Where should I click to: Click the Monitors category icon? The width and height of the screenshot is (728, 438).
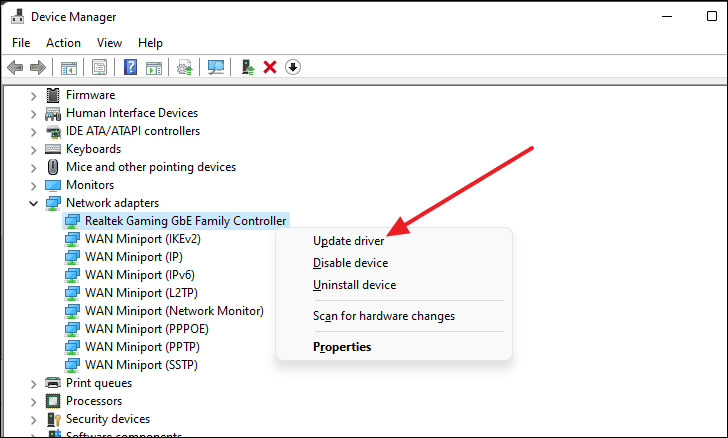point(53,185)
